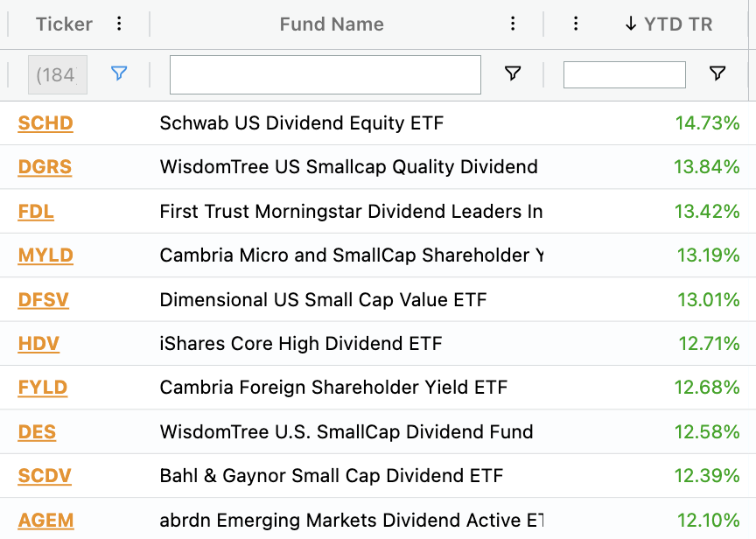Sort by the Fund Name column header

pyautogui.click(x=332, y=24)
